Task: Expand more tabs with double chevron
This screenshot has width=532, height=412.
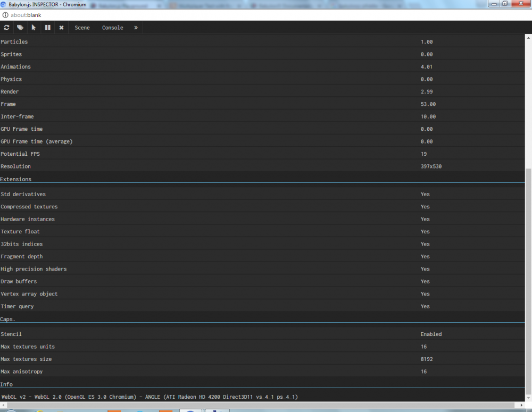Action: click(136, 28)
